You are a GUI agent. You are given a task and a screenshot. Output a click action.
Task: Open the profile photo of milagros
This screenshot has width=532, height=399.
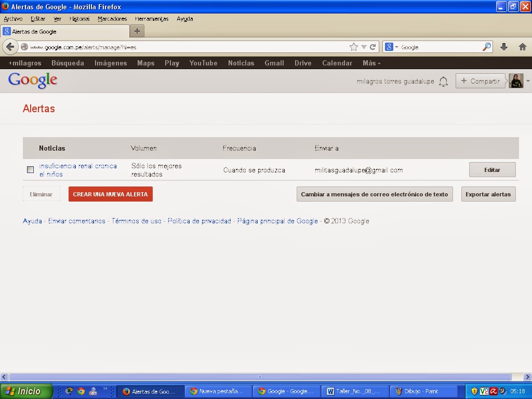pyautogui.click(x=516, y=81)
